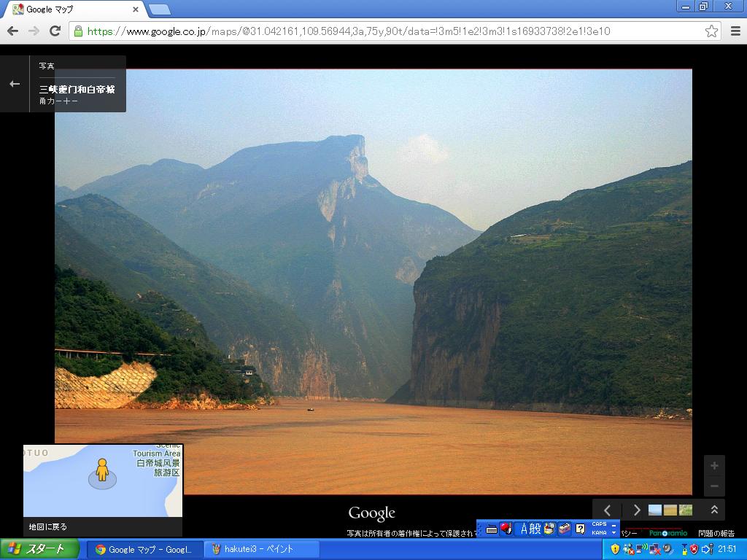Open the スタート start menu
The image size is (747, 560).
[x=39, y=549]
